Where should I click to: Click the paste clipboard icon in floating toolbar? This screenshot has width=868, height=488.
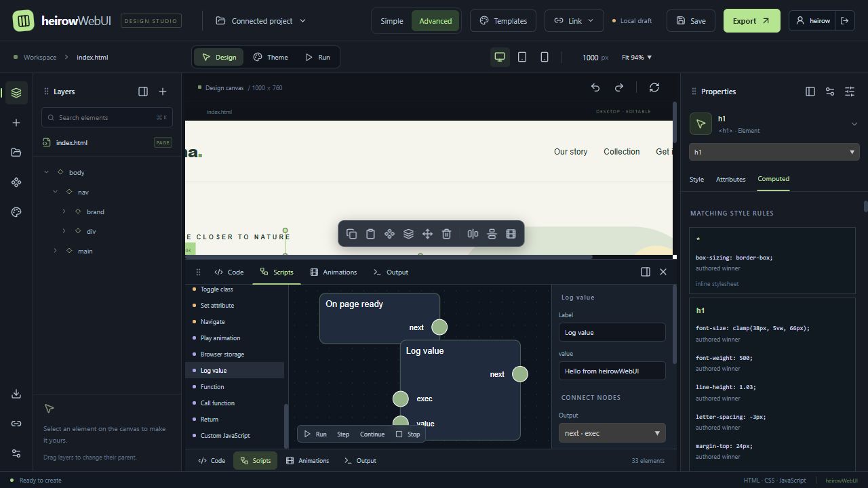[370, 234]
